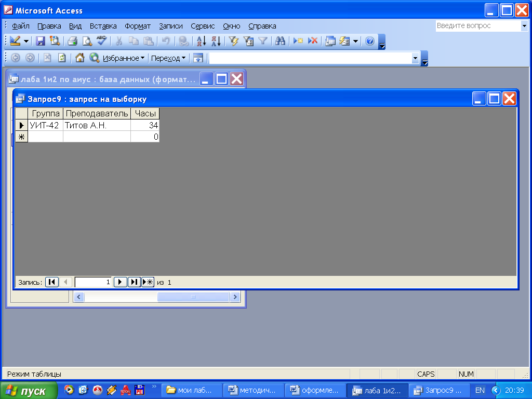Select the УИТ-42 row with its selector
Image resolution: width=532 pixels, height=399 pixels.
coord(21,125)
